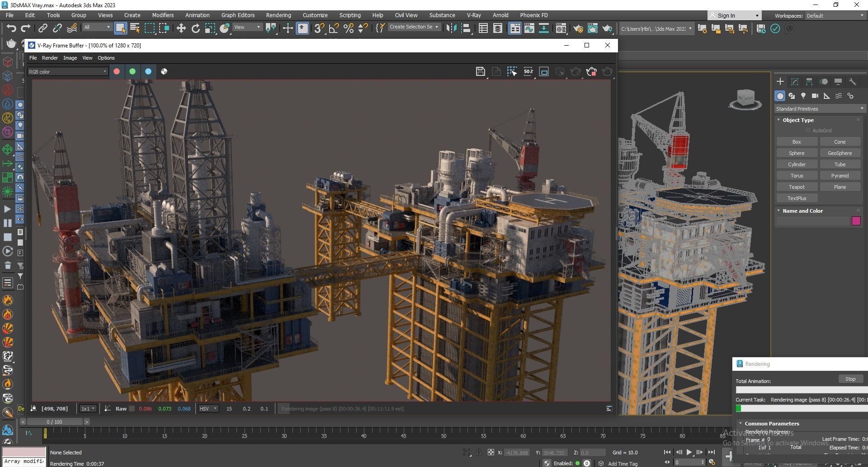The width and height of the screenshot is (868, 467).
Task: Click the Add Time Tag label
Action: tap(623, 464)
